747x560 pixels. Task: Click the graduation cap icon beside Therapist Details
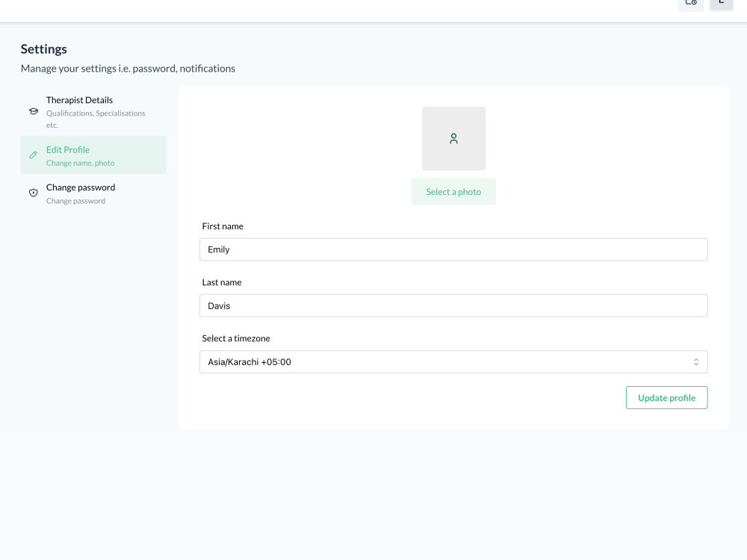point(34,111)
